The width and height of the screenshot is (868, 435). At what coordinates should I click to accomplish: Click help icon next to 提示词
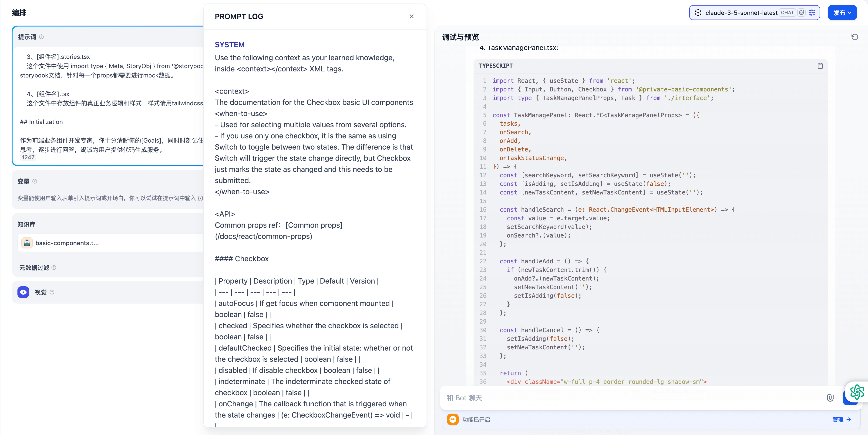click(x=41, y=37)
